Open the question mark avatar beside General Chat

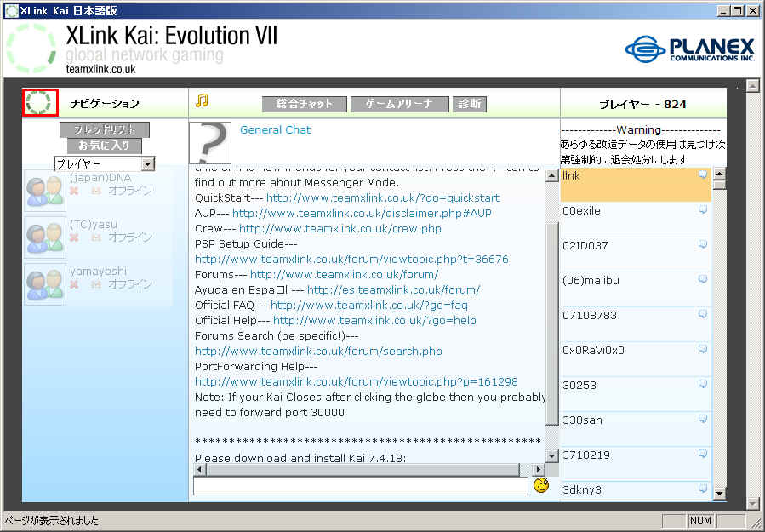tap(210, 142)
